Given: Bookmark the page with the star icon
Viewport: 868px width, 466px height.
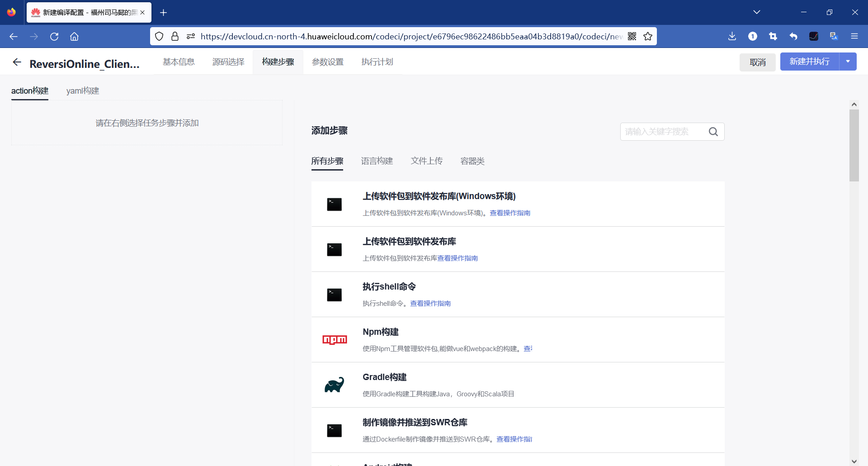Looking at the screenshot, I should point(648,36).
